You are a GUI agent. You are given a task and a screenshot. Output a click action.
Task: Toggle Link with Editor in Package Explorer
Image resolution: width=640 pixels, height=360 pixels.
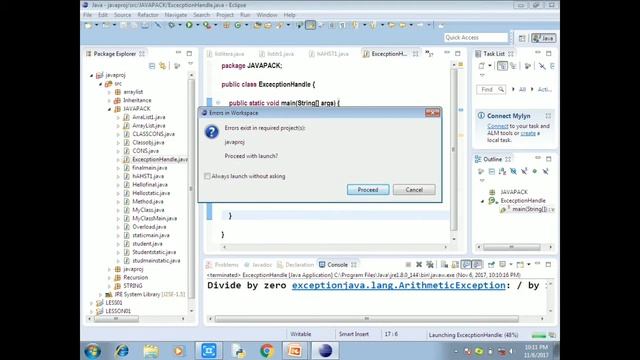coord(163,66)
